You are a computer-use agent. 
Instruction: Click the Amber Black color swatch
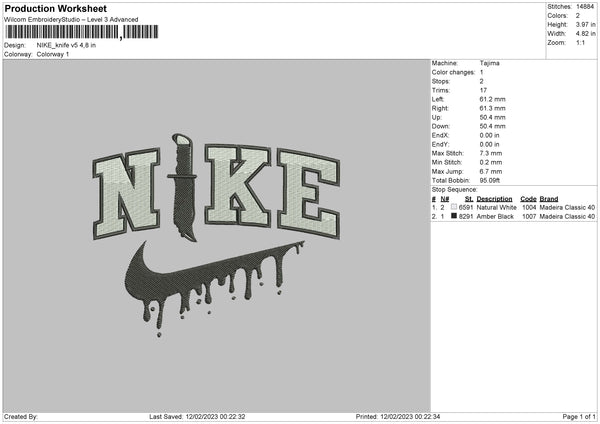click(x=454, y=216)
